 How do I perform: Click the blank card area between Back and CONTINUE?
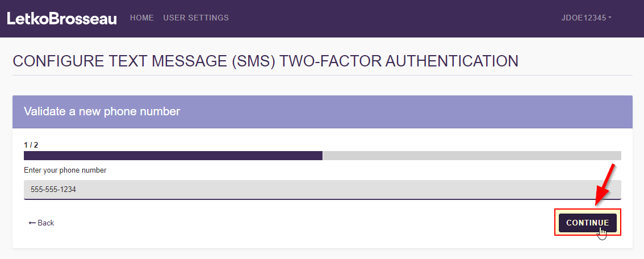(301, 223)
